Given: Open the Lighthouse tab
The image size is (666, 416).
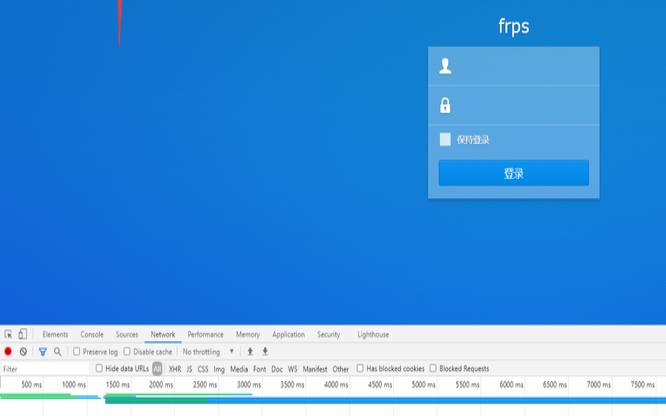Looking at the screenshot, I should click(x=373, y=334).
